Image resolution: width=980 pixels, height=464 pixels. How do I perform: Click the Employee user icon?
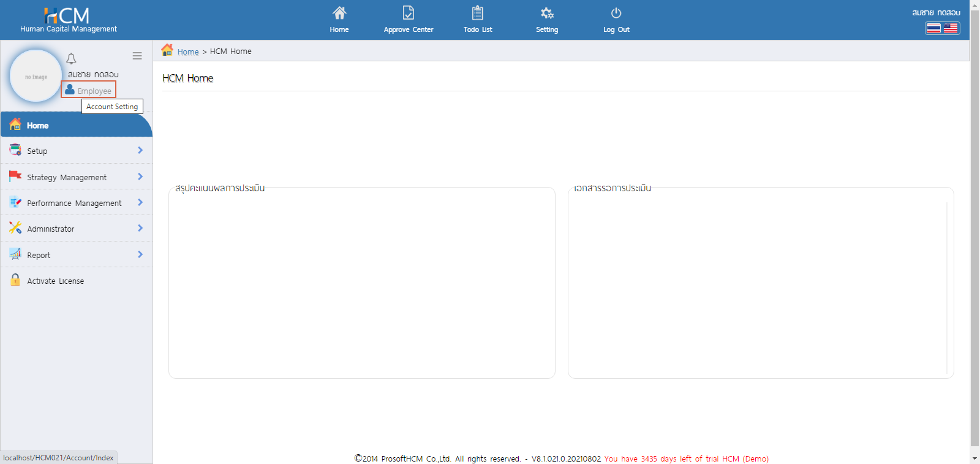[70, 89]
